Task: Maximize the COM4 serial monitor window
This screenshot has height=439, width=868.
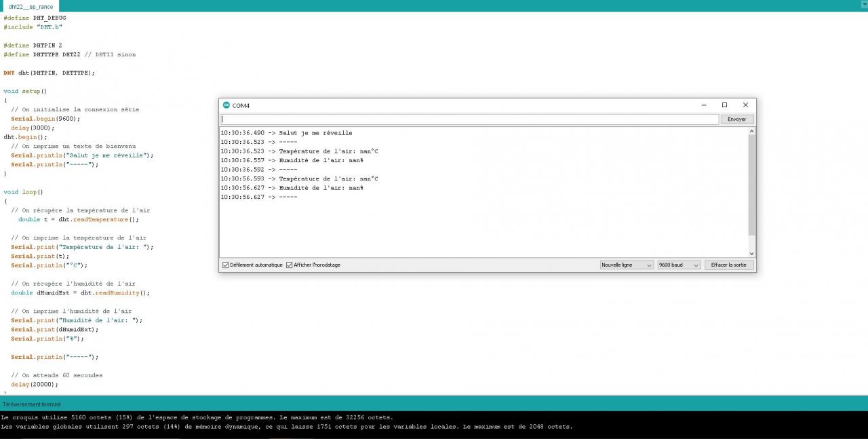Action: [x=724, y=105]
